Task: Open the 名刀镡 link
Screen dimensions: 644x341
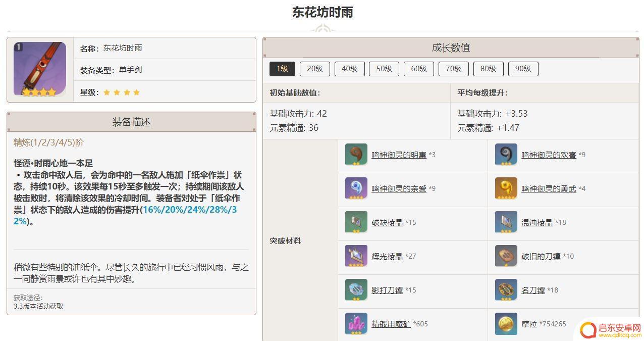Action: (533, 290)
